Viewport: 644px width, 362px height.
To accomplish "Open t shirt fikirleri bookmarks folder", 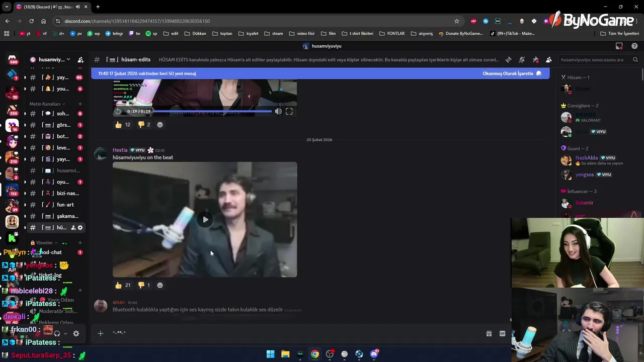I will (357, 34).
